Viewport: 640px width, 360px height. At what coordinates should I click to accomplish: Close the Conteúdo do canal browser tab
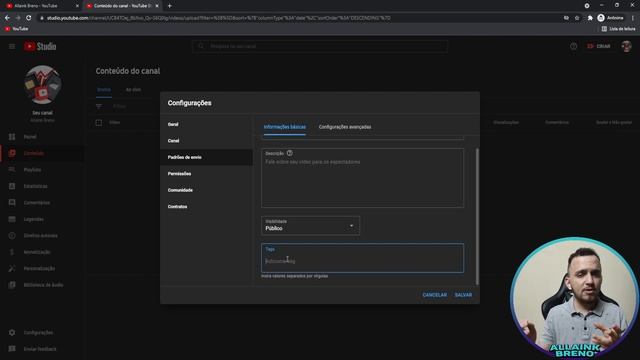[157, 6]
